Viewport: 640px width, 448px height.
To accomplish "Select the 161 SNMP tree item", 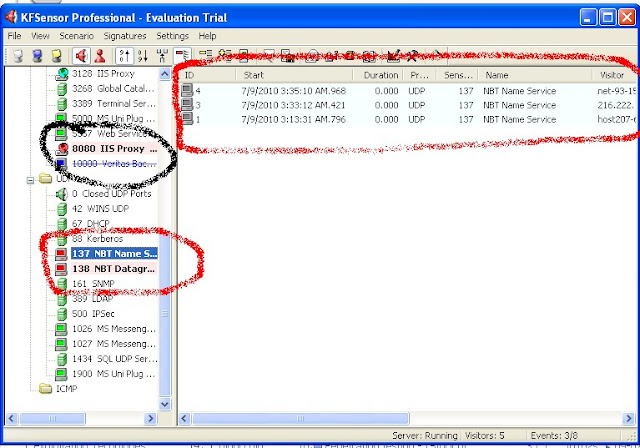I will (93, 284).
